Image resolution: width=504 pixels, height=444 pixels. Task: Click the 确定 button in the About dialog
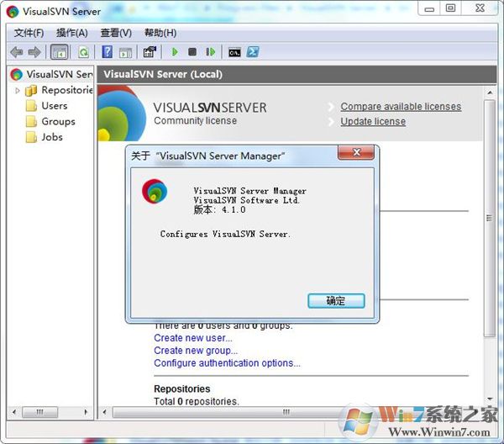point(336,301)
